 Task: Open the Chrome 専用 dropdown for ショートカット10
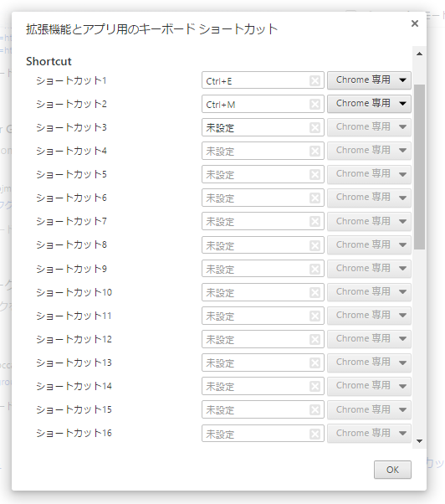(x=369, y=292)
